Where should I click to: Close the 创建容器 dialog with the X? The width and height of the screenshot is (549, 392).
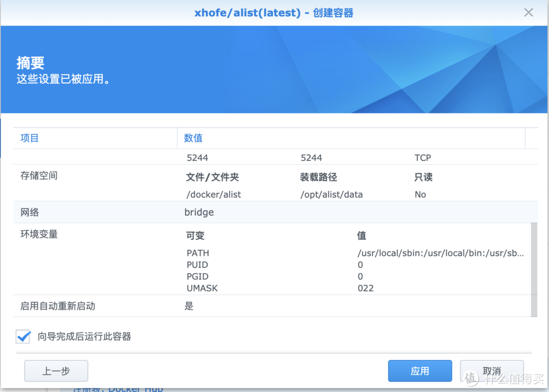point(529,12)
